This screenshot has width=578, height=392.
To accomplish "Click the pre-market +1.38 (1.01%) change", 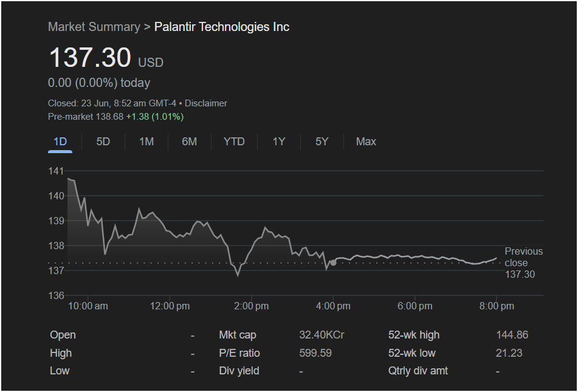I will [x=155, y=117].
